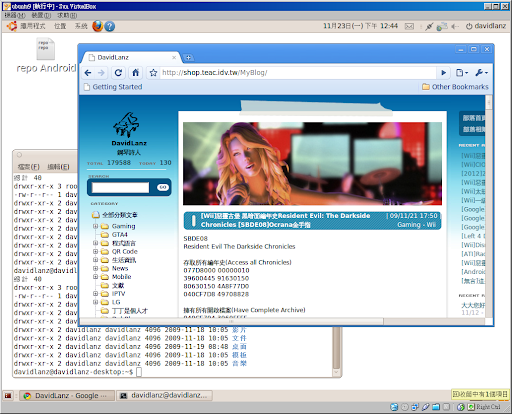Expand the News category in the sidebar
Viewport: 512px width, 414px height.
(x=95, y=268)
